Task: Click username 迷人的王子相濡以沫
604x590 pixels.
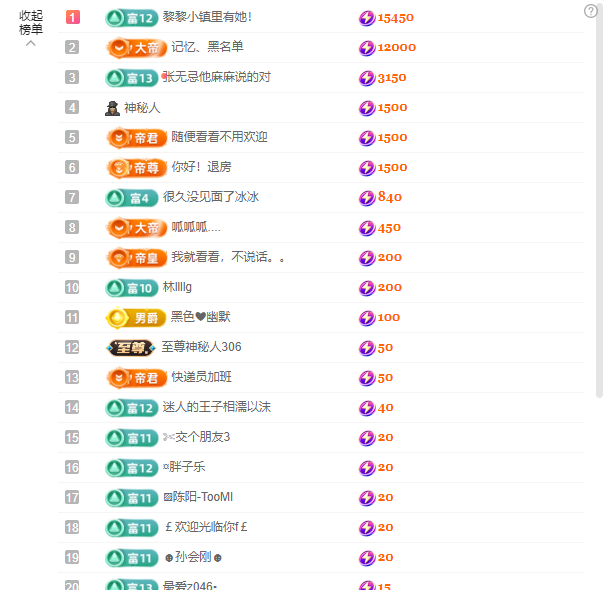Action: [217, 407]
